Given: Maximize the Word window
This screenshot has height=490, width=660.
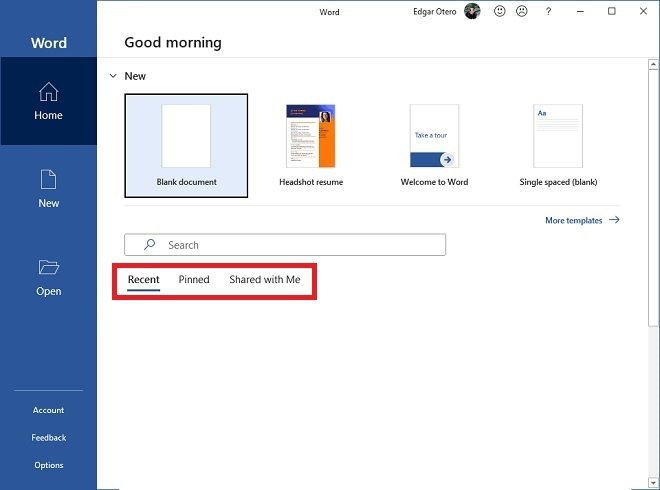Looking at the screenshot, I should (612, 11).
